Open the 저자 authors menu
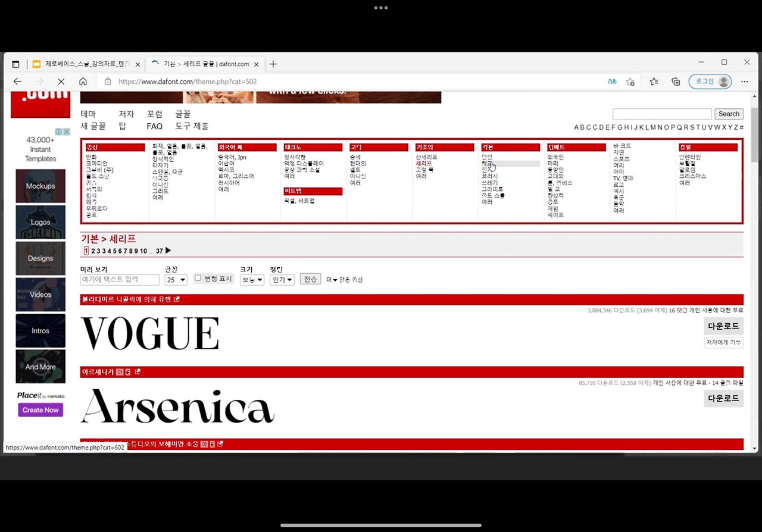Image resolution: width=762 pixels, height=532 pixels. pos(126,114)
